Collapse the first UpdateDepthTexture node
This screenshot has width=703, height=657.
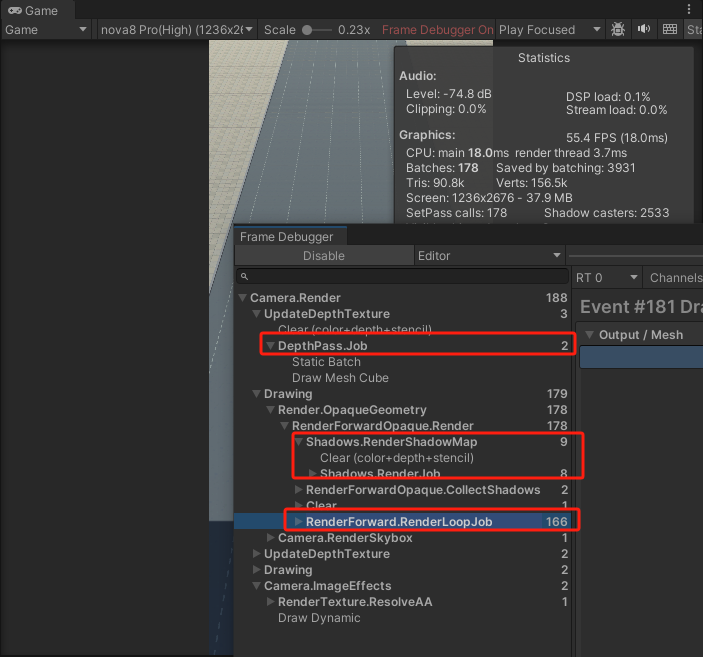pos(256,313)
